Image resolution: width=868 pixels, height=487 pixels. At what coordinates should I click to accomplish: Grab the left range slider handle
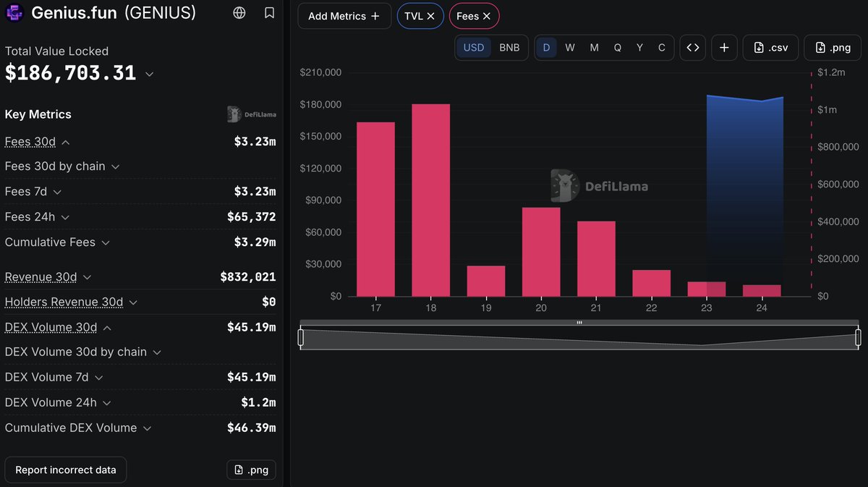point(301,337)
